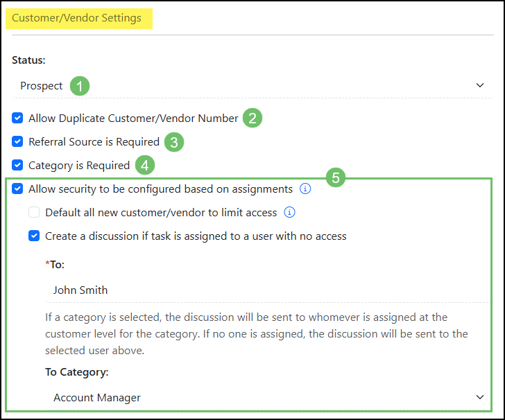Show info for security based on assignments
This screenshot has height=420, width=505.
305,189
